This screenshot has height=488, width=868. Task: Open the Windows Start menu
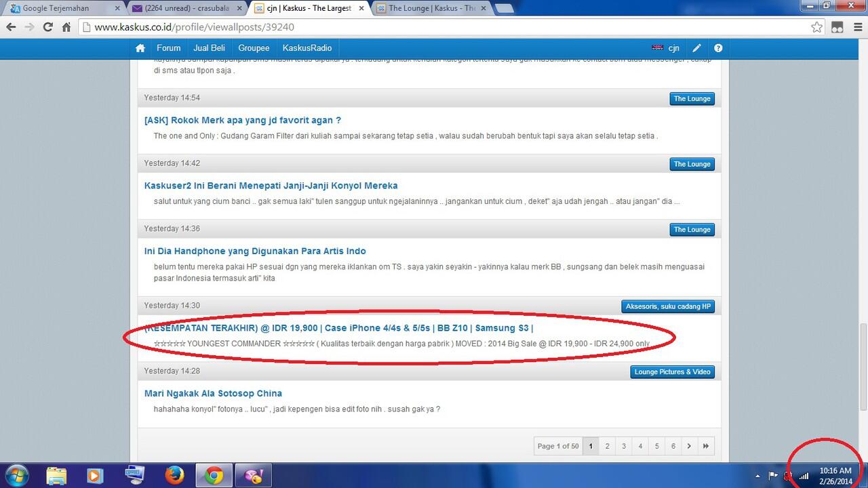coord(16,475)
